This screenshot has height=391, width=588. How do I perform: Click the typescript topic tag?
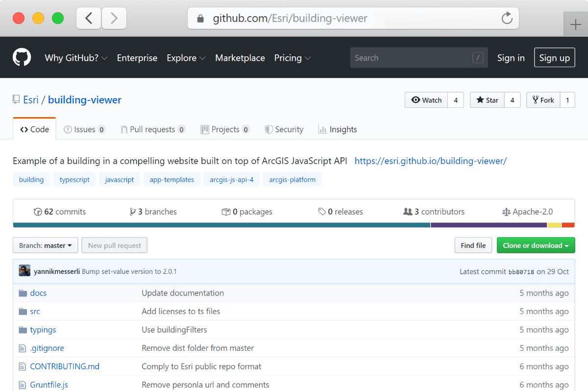[x=74, y=179]
